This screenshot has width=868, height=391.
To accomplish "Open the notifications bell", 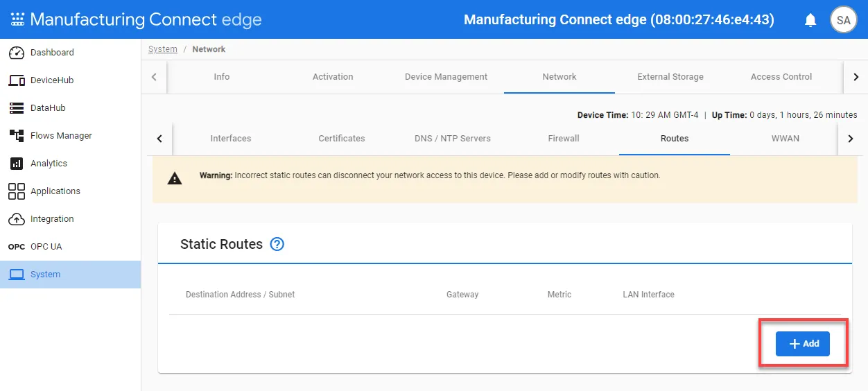I will click(x=810, y=20).
